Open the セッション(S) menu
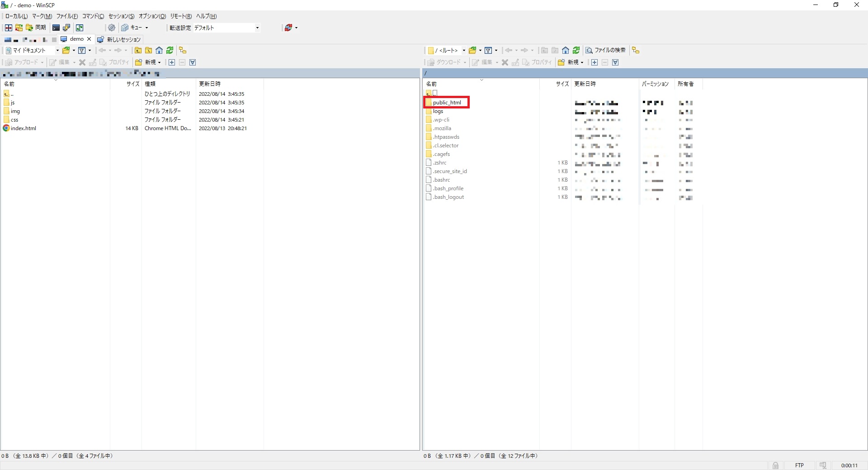Screen dimensions: 868x470 tap(121, 16)
